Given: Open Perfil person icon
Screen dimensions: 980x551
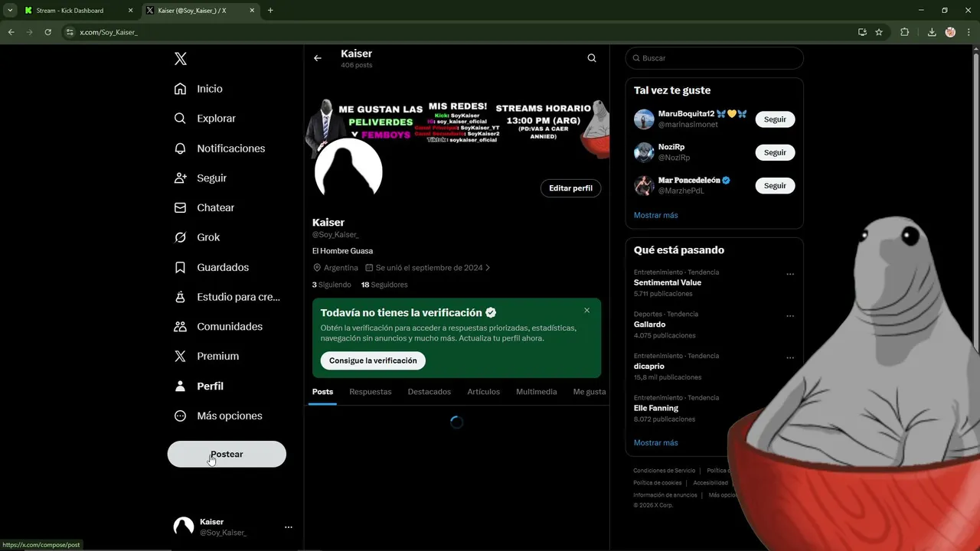Looking at the screenshot, I should (x=180, y=386).
